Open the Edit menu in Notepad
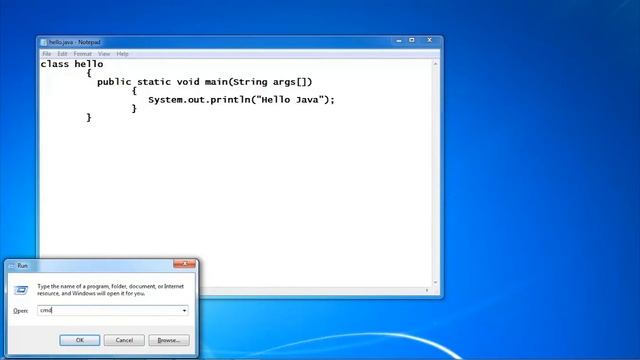The width and height of the screenshot is (640, 360). click(x=62, y=54)
